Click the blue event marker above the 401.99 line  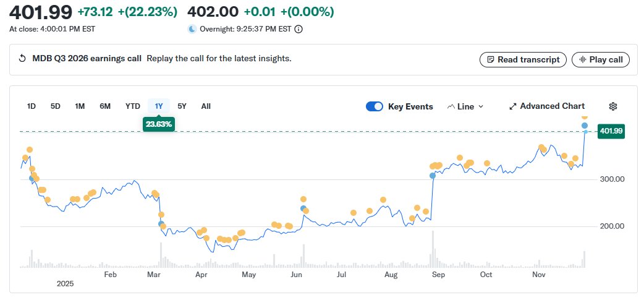pos(585,126)
